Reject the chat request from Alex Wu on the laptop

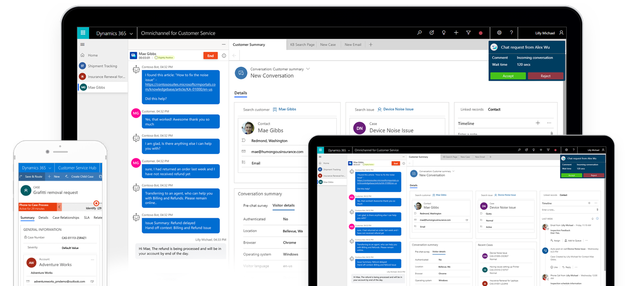coord(546,76)
